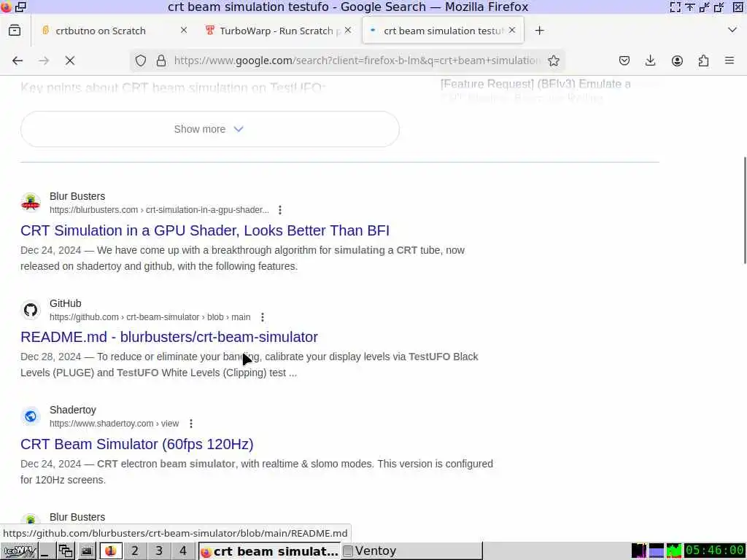Open more options for Shadertoy result
The width and height of the screenshot is (747, 560).
[x=191, y=424]
